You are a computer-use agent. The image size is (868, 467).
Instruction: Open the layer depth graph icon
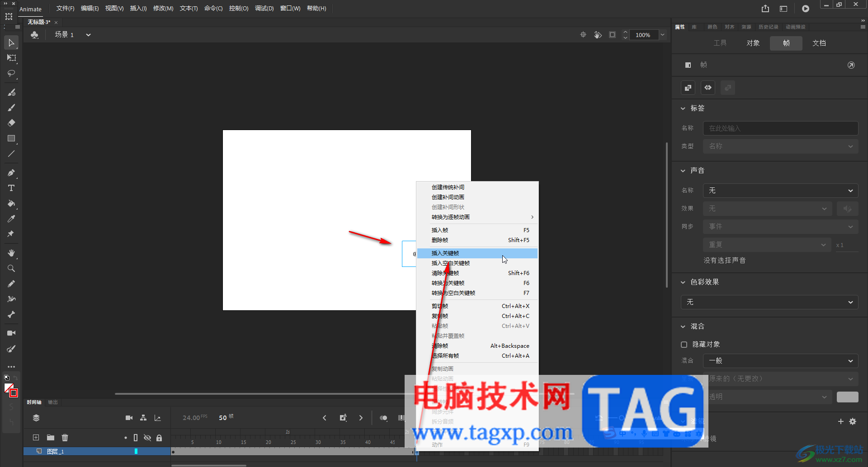157,418
